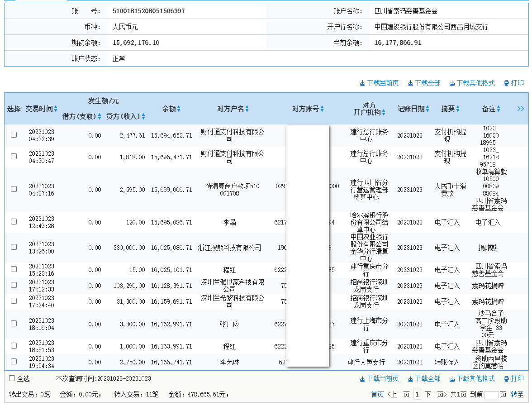The image size is (532, 406).
Task: Click 330,000.00 credit amount cell
Action: (129, 248)
